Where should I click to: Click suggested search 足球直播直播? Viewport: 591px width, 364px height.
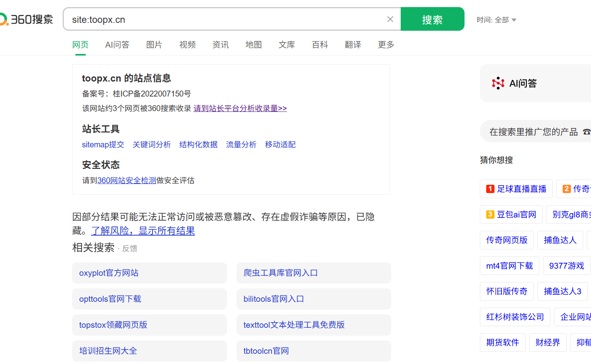point(516,189)
